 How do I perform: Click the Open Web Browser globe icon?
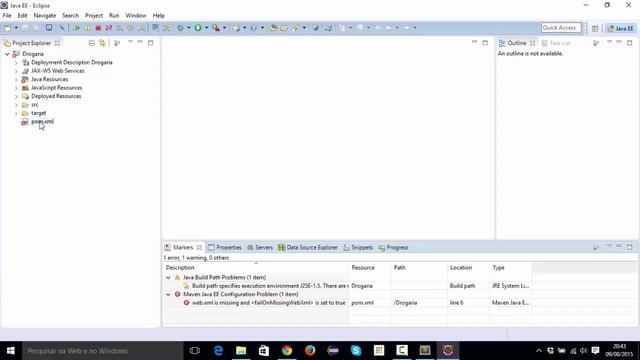[316, 28]
